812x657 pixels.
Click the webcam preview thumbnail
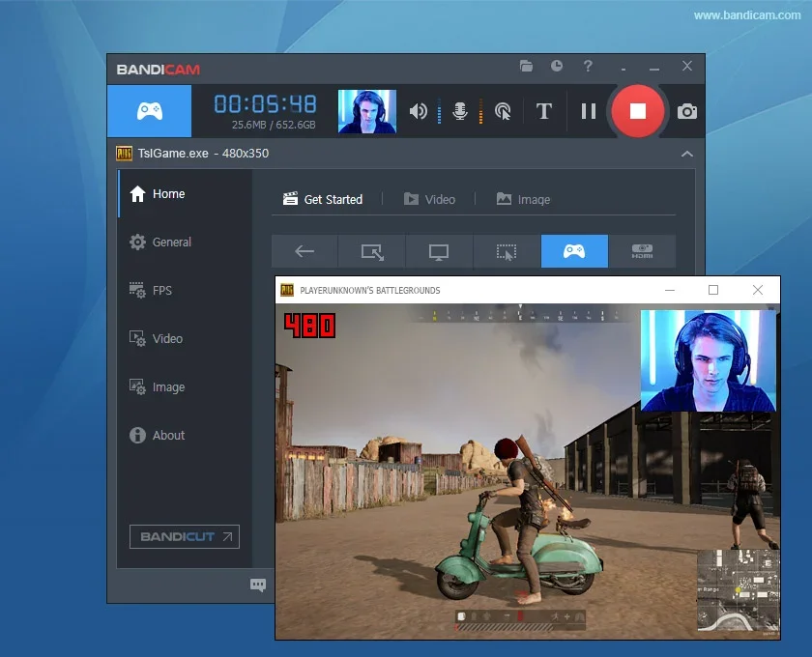point(367,111)
